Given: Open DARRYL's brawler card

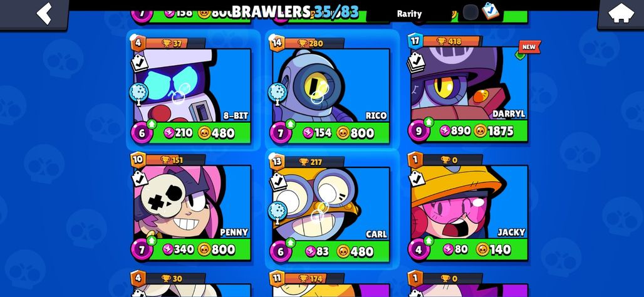Looking at the screenshot, I should [469, 88].
